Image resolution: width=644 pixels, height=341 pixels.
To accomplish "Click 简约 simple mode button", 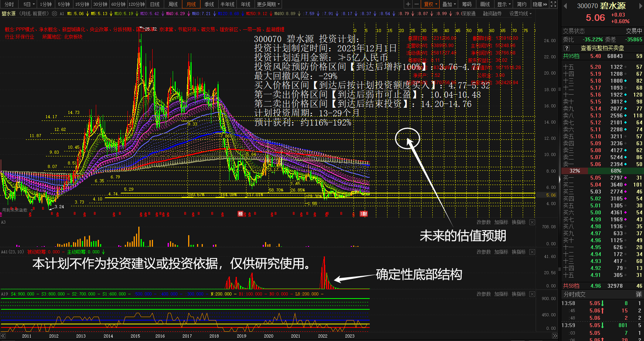I will click(522, 4).
